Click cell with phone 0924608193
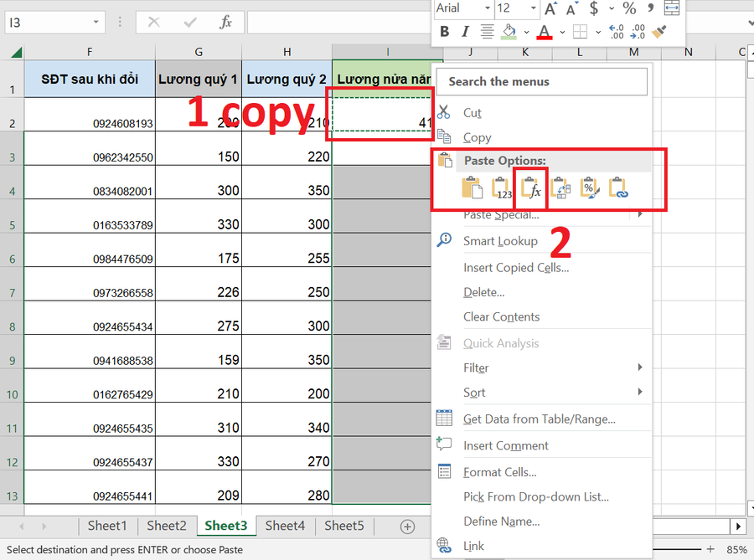 [90, 115]
